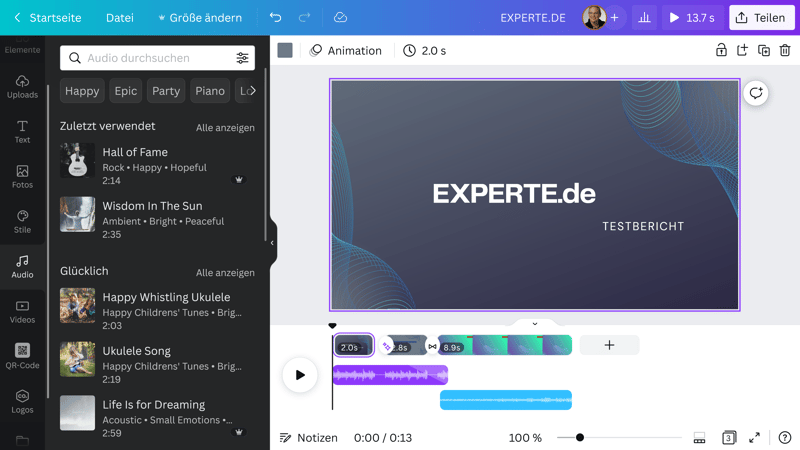
Task: Add a collaborator with plus icon
Action: tap(615, 17)
